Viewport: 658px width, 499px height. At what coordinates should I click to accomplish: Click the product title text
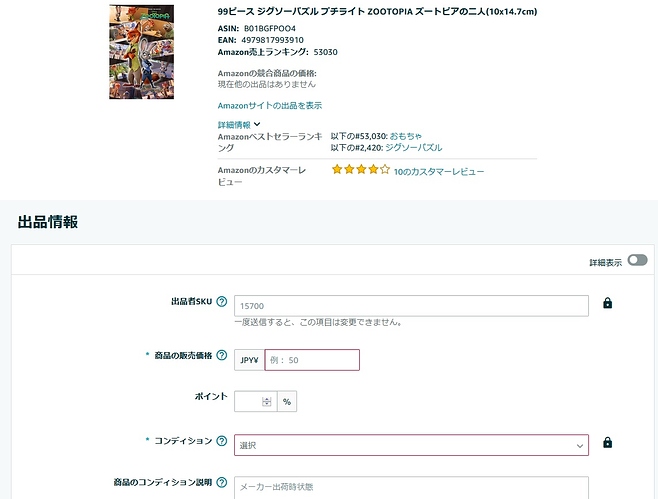pyautogui.click(x=377, y=12)
